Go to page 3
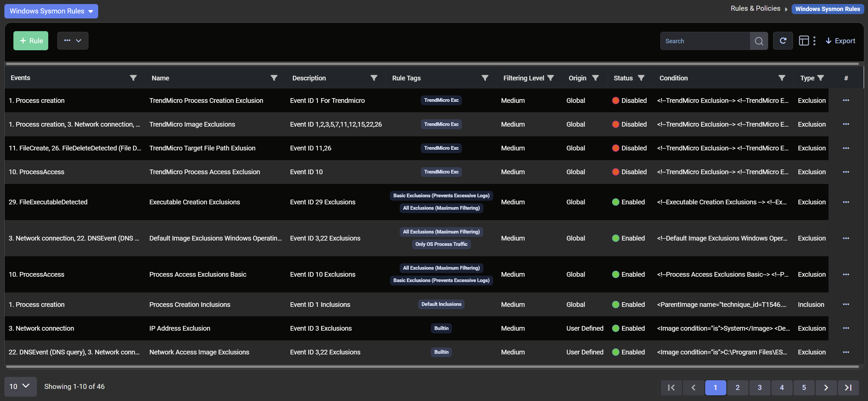This screenshot has height=401, width=868. click(x=759, y=387)
